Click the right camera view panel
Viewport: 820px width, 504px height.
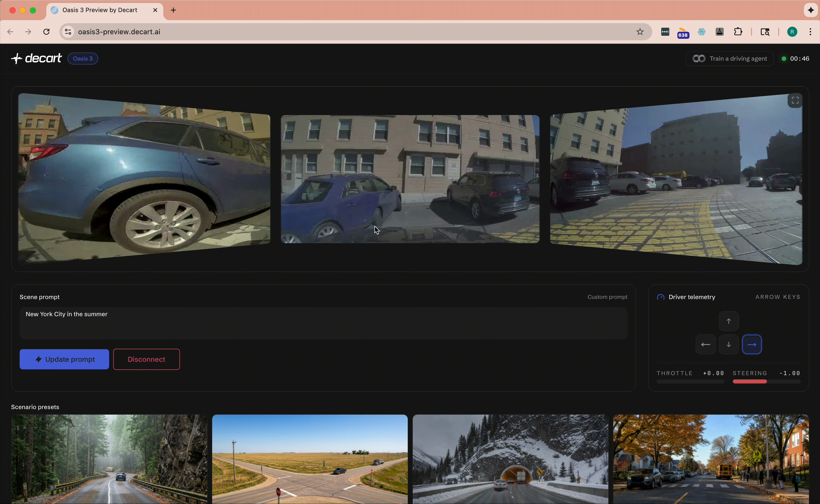pos(676,179)
